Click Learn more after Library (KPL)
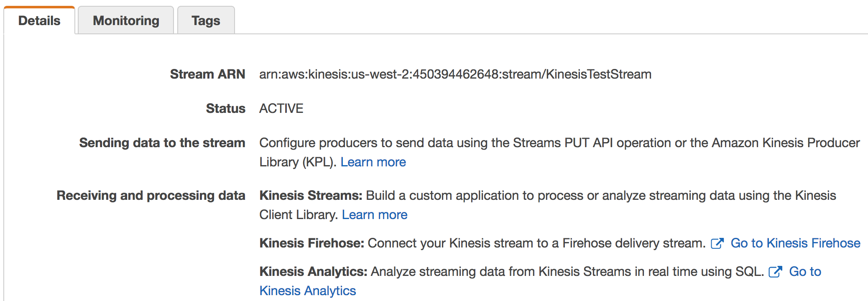The width and height of the screenshot is (868, 301). (x=373, y=162)
